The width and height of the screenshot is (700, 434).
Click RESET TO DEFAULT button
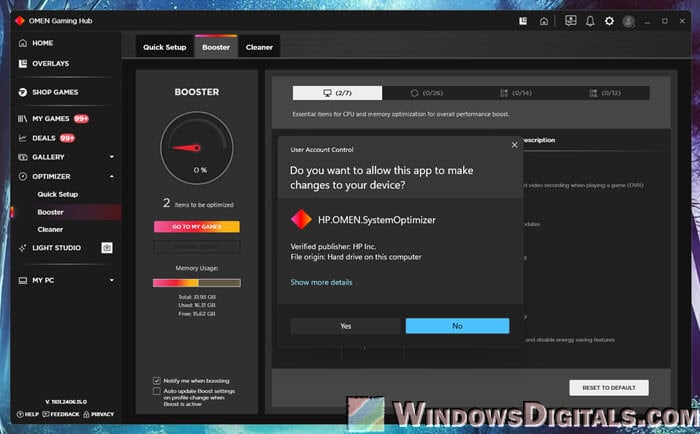click(x=609, y=388)
